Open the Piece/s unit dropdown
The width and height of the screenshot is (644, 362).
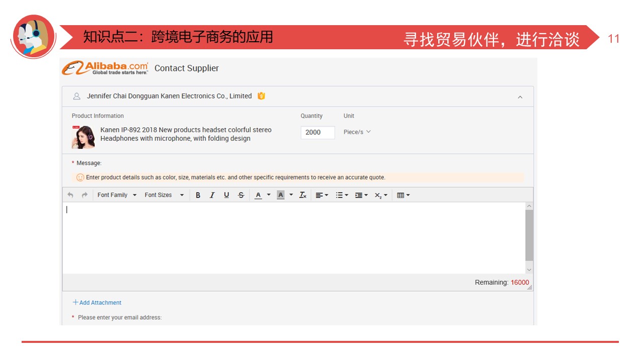(357, 132)
